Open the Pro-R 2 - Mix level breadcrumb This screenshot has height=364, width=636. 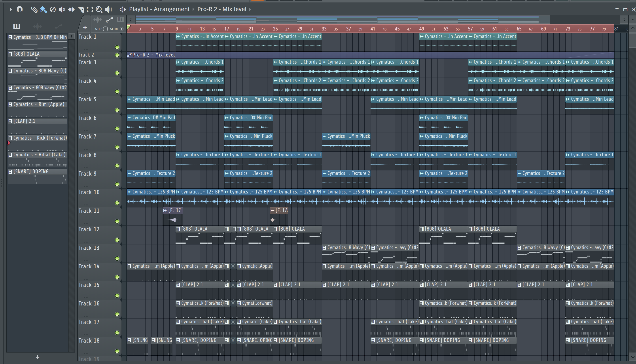pyautogui.click(x=222, y=9)
